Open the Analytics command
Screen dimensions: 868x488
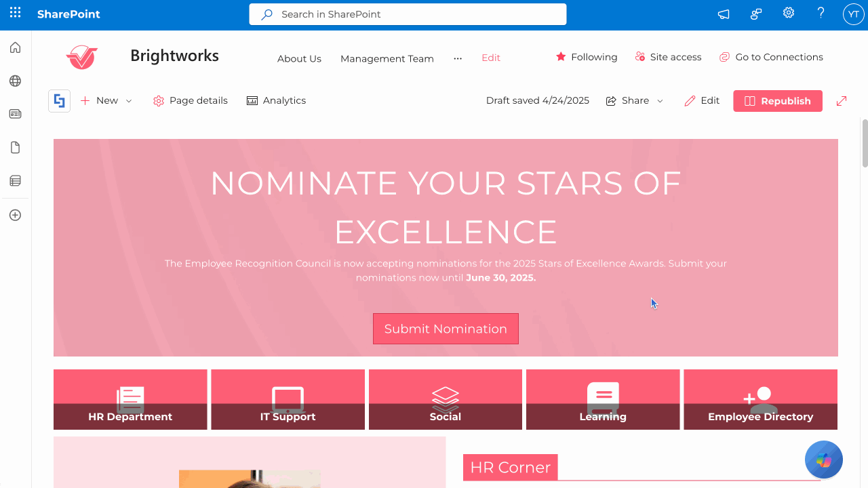276,101
